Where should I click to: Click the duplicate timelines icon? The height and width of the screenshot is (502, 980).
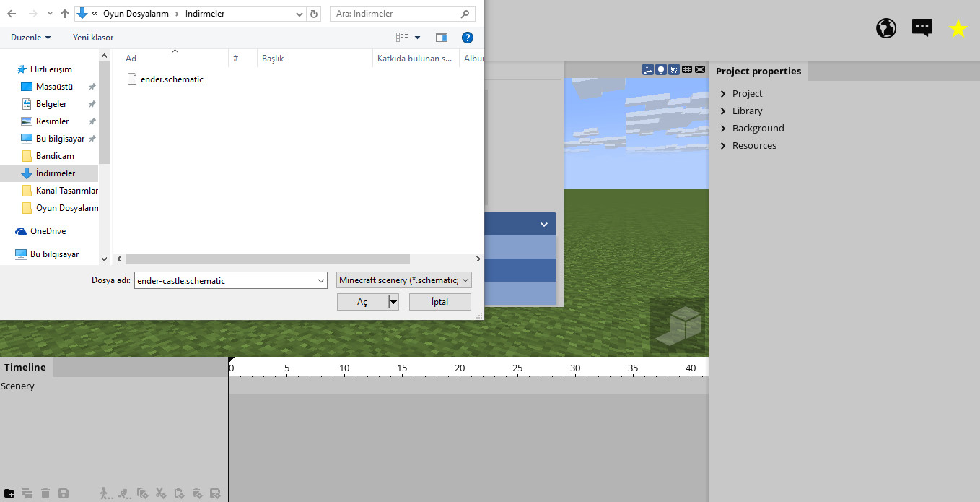[27, 493]
